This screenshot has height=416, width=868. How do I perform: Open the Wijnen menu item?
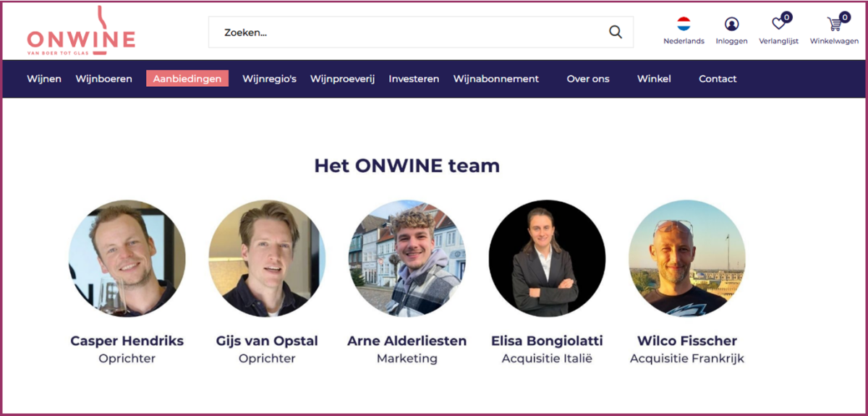tap(44, 79)
